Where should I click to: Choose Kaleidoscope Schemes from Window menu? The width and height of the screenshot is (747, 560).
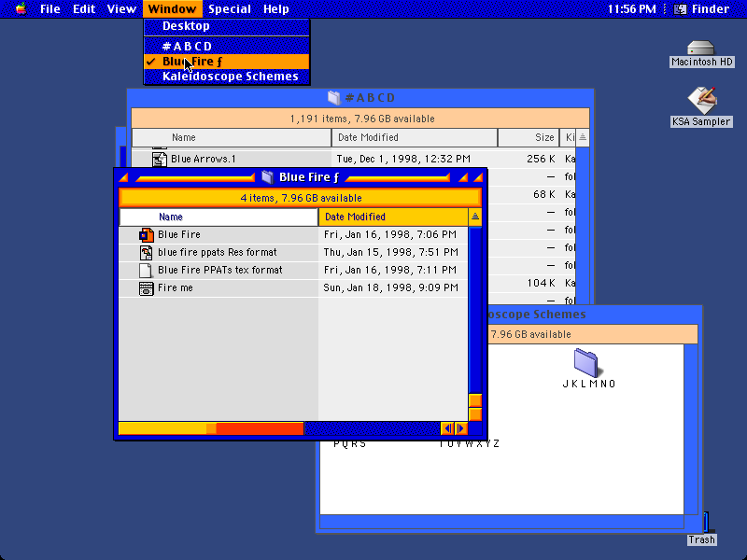pos(227,77)
